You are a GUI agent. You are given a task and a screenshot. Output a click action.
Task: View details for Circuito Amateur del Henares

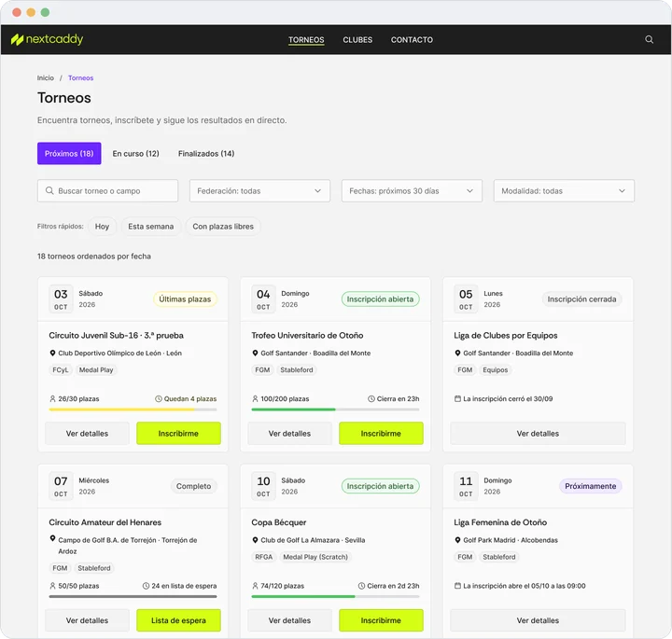[87, 620]
